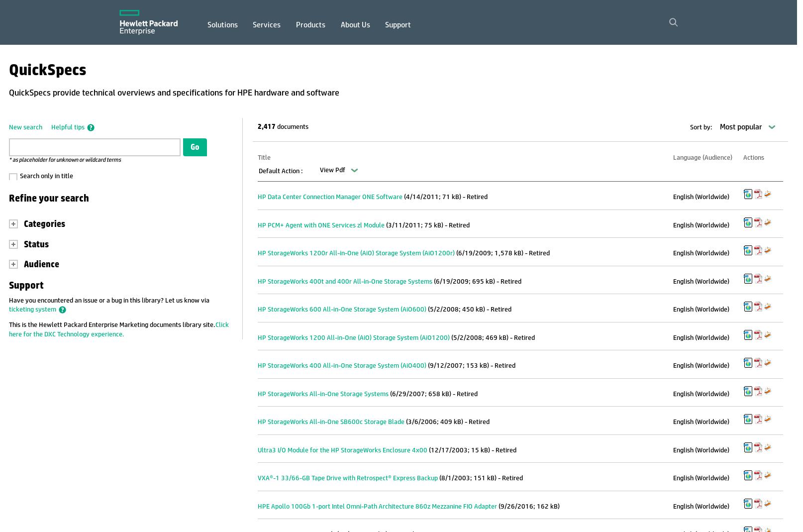Open the Services menu
Viewport: 803px width, 532px height.
(267, 25)
